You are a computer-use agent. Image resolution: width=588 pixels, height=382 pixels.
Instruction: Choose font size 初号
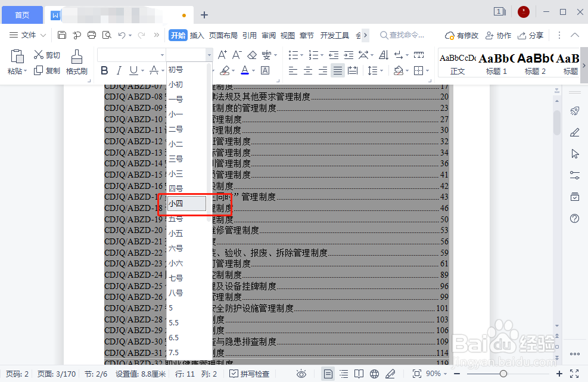coord(186,70)
